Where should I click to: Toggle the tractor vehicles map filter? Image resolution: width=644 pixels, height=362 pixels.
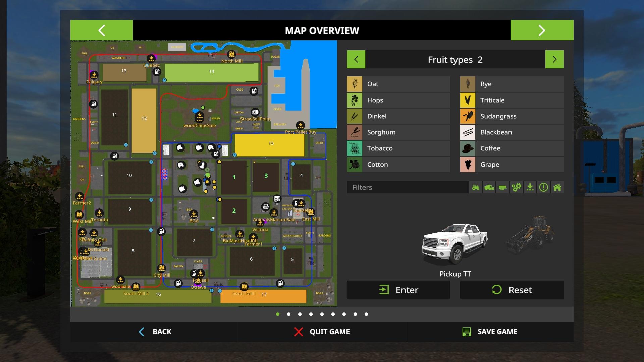pyautogui.click(x=476, y=187)
